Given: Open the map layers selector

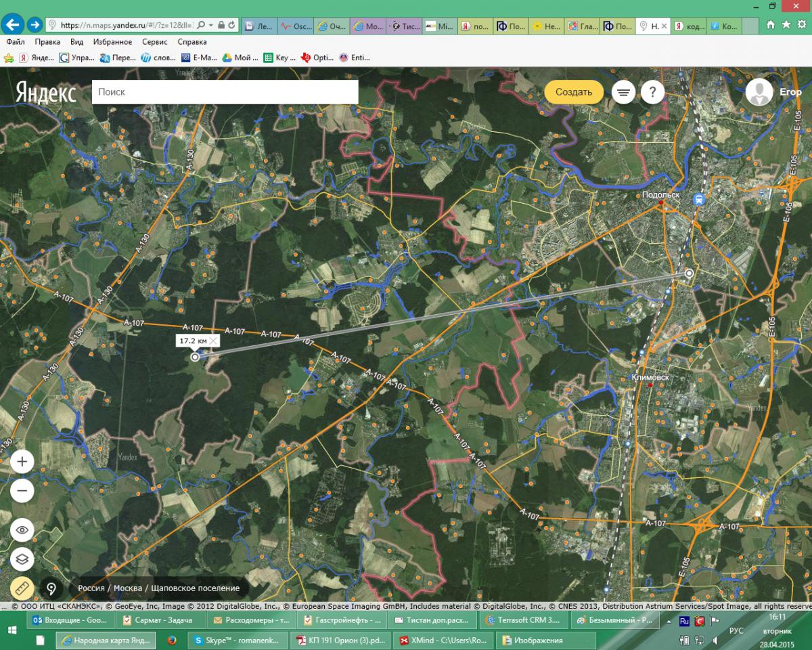Looking at the screenshot, I should (x=22, y=559).
